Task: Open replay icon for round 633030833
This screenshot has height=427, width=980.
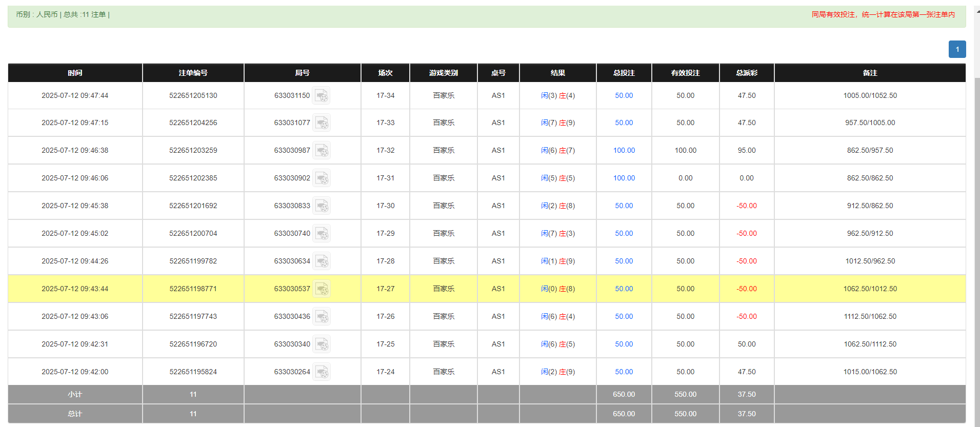Action: click(322, 206)
